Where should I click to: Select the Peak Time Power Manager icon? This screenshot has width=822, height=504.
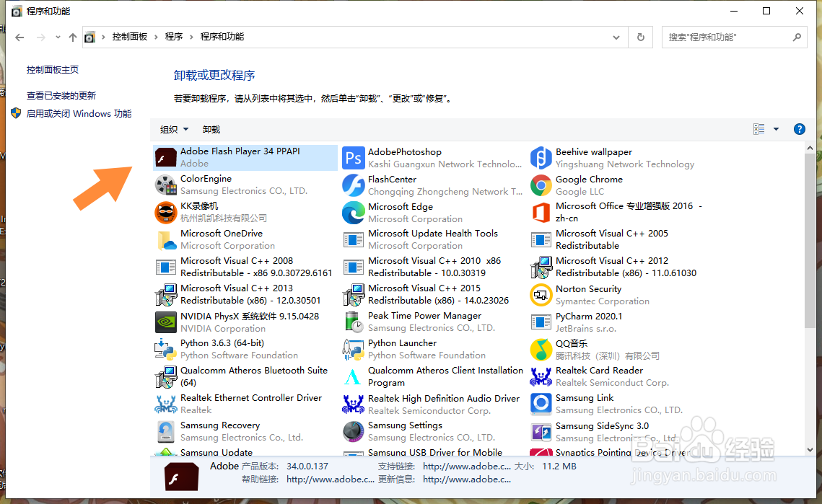(x=354, y=322)
